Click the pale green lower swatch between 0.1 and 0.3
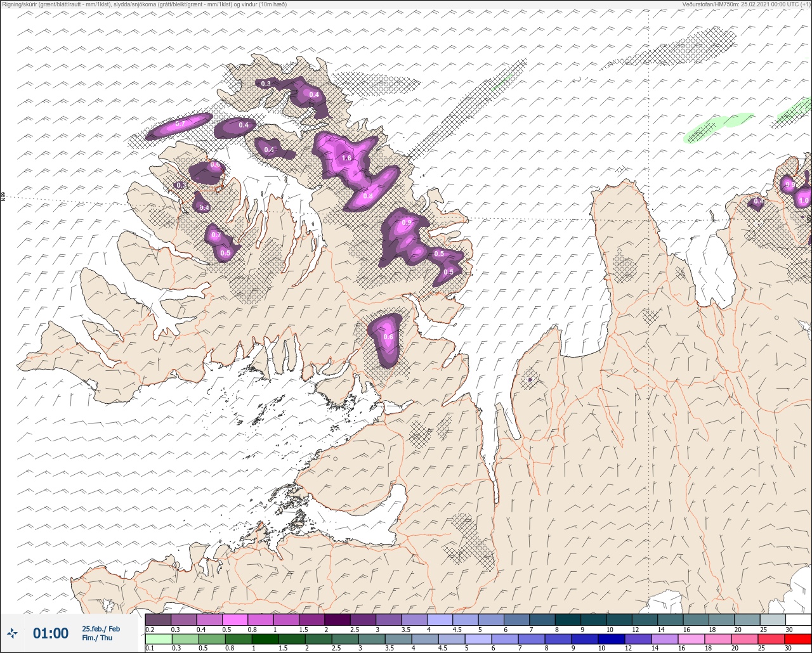812x653 pixels. tap(158, 639)
